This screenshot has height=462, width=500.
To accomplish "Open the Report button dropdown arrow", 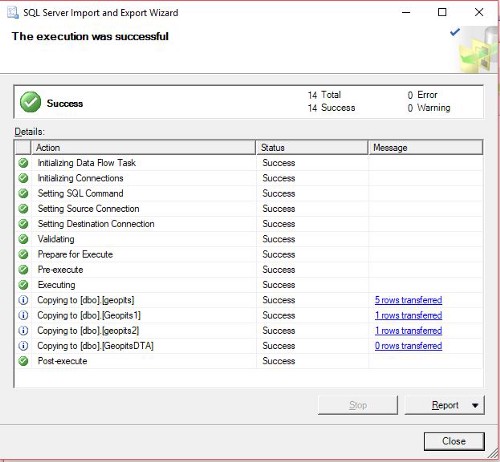I will 475,405.
